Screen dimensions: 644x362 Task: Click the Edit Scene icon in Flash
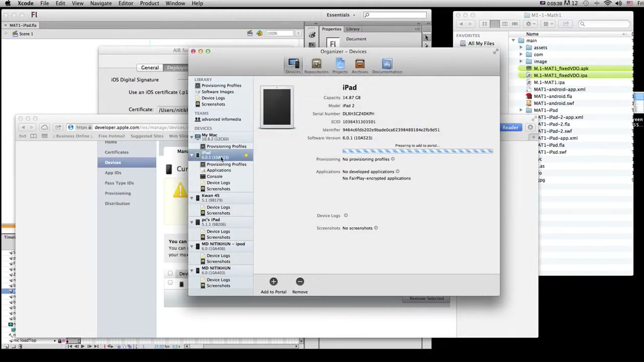pyautogui.click(x=250, y=33)
